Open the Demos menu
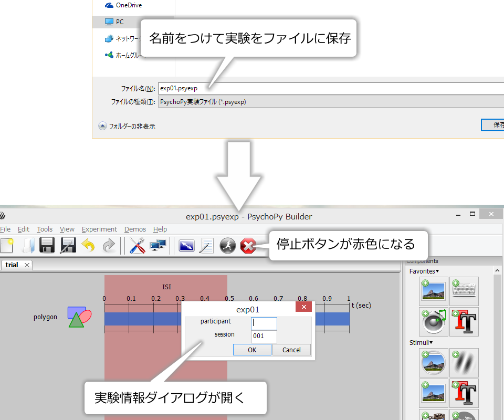 pyautogui.click(x=135, y=229)
